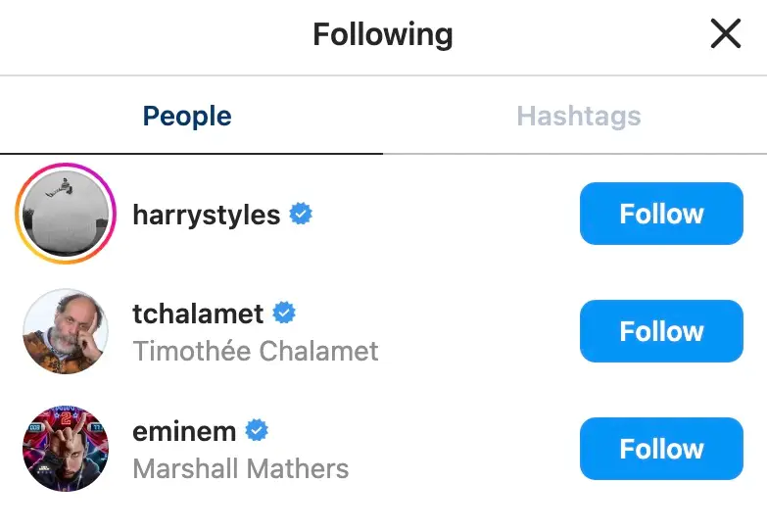Viewport: 767px width, 532px height.
Task: Close the Following dialog with X
Action: click(x=725, y=35)
